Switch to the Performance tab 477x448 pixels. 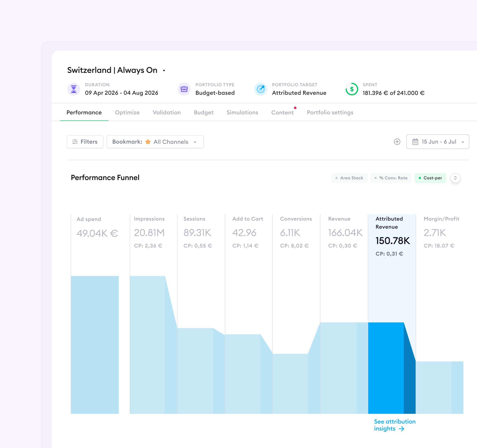84,112
